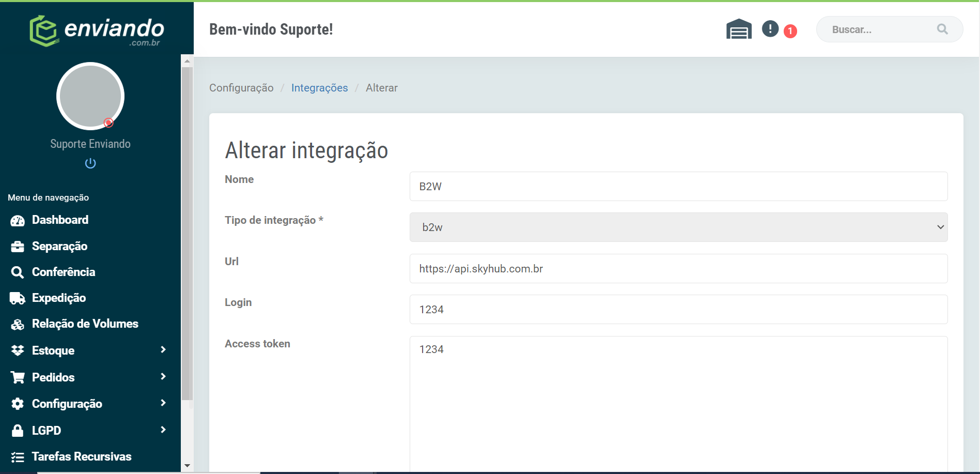This screenshot has width=980, height=474.
Task: Click the search magnifier icon
Action: [x=942, y=29]
